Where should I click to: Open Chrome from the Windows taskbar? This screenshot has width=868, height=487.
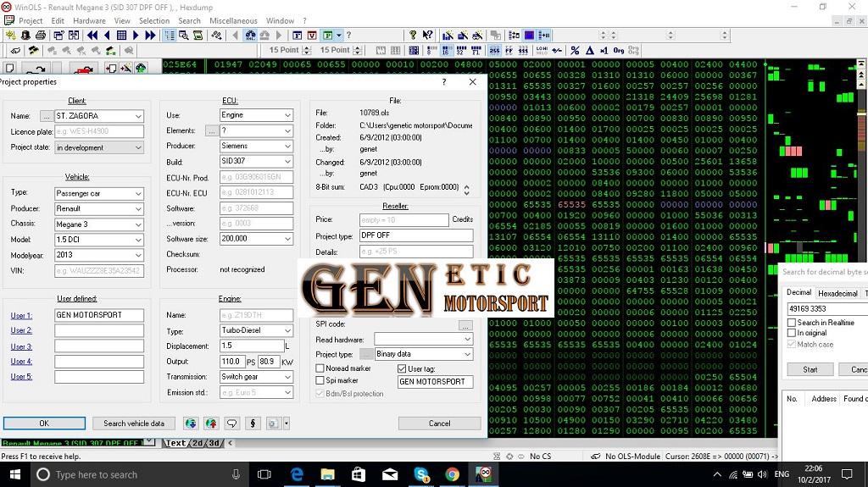pos(453,475)
